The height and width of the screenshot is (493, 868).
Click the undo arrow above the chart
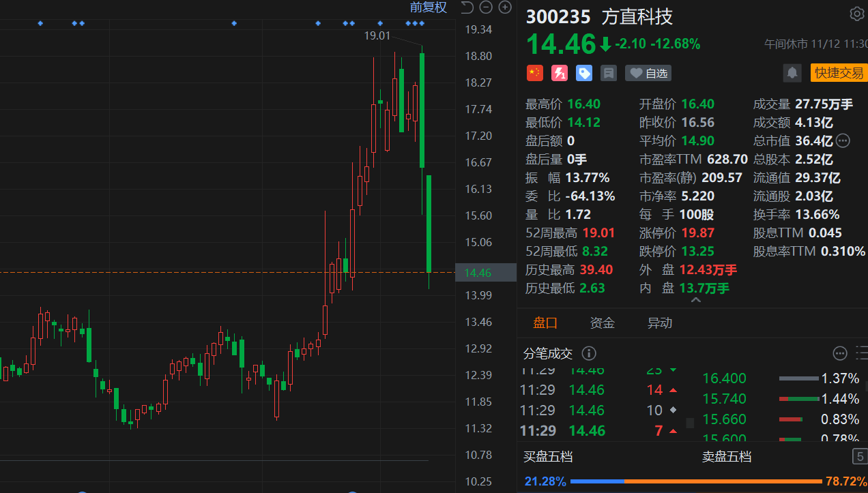467,8
